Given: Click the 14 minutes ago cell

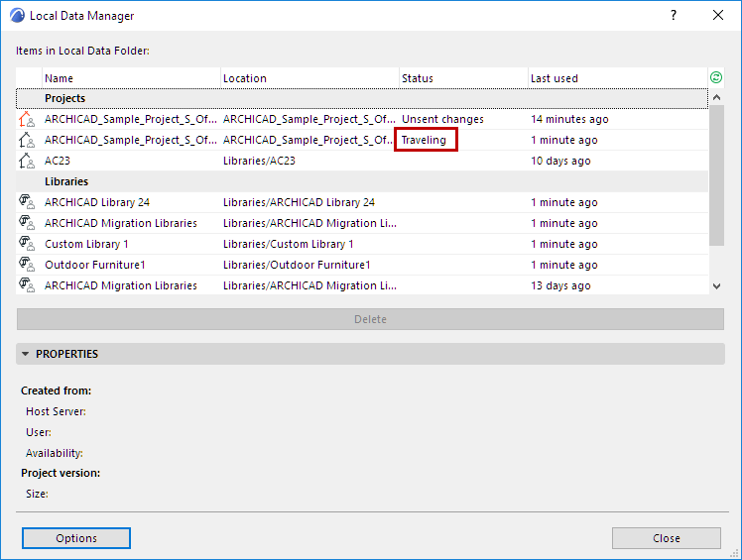Looking at the screenshot, I should 569,119.
